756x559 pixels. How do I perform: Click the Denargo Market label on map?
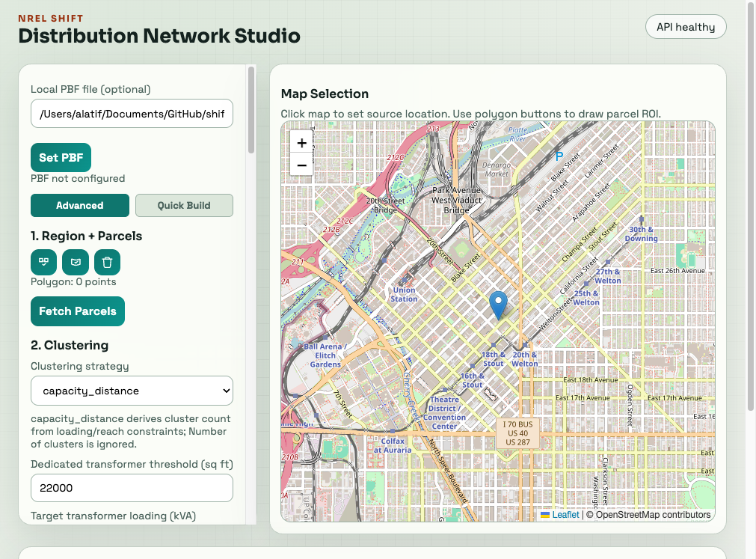497,169
